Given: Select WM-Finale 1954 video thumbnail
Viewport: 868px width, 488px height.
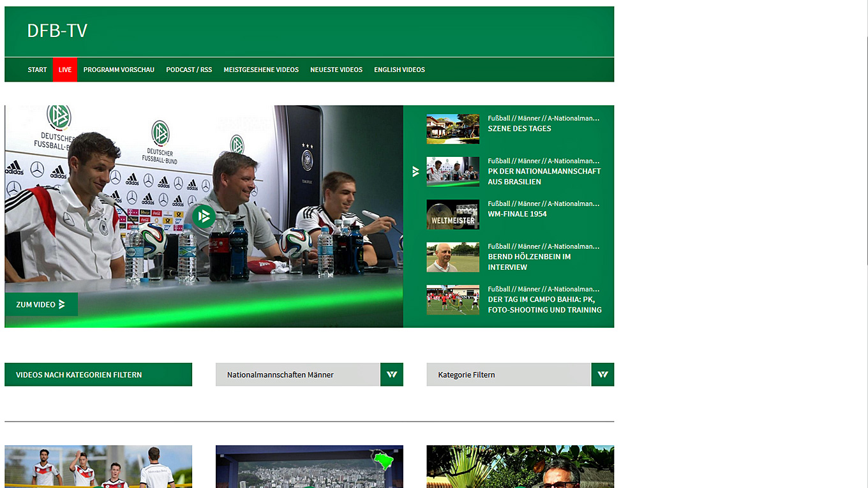Looking at the screenshot, I should 453,214.
